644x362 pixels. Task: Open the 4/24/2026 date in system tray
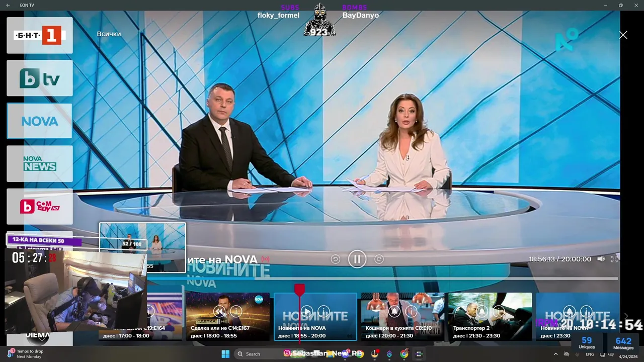628,356
